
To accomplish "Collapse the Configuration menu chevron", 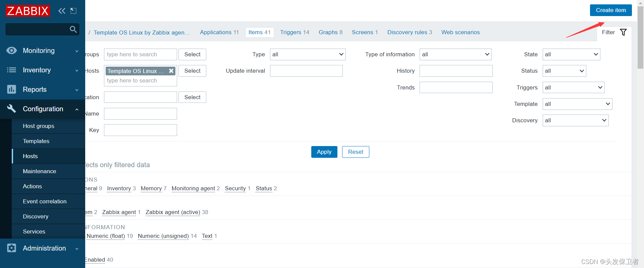I will coord(77,109).
